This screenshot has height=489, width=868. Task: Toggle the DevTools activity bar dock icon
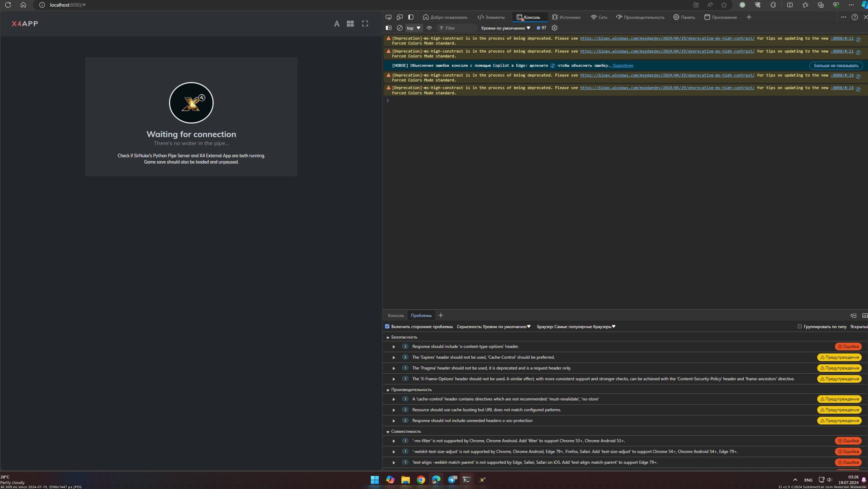tap(411, 17)
